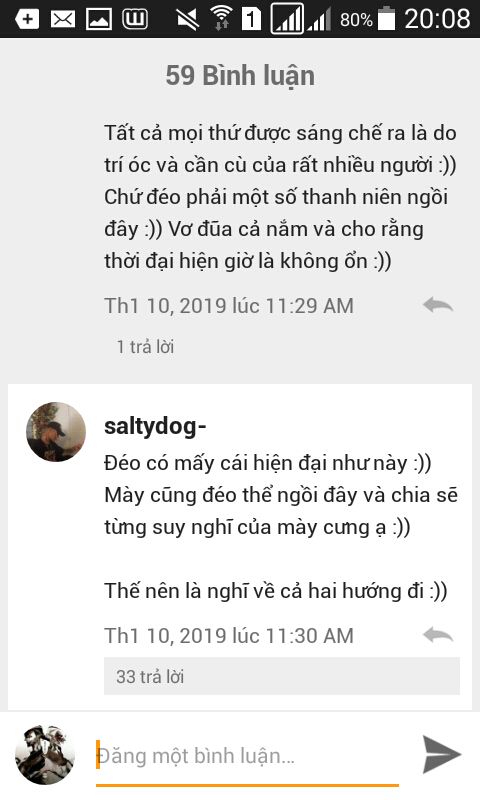Expand the 33 trả lời replies
Image resolution: width=480 pixels, height=800 pixels.
[x=282, y=676]
